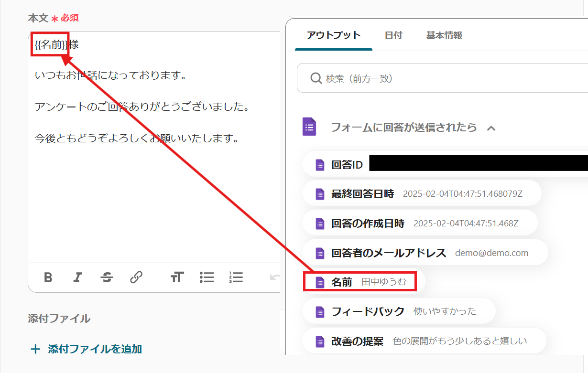This screenshot has width=588, height=373.
Task: Switch to the 日付 tab
Action: coord(393,35)
